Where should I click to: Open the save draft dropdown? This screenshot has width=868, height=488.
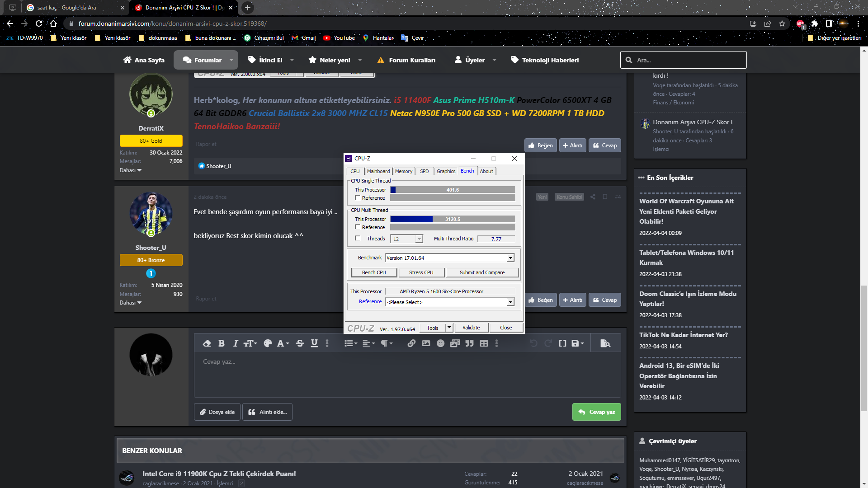(577, 343)
